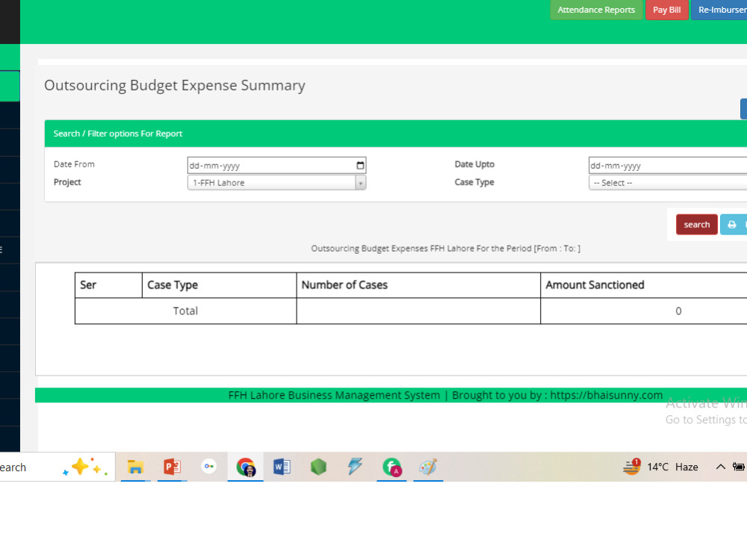Open the Google Passwords key icon in taskbar
This screenshot has height=560, width=747.
pos(208,467)
